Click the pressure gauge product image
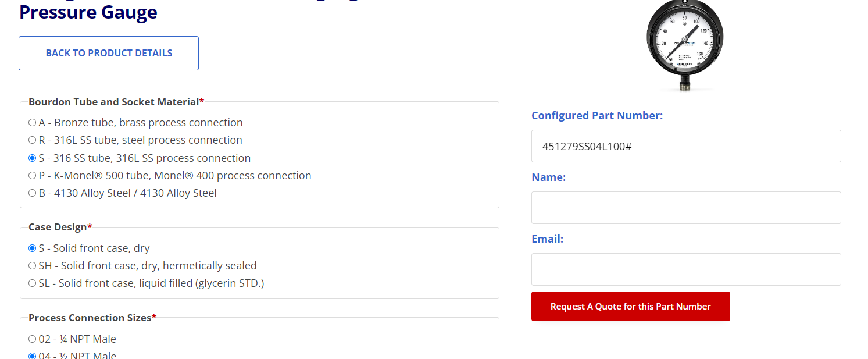 click(685, 45)
